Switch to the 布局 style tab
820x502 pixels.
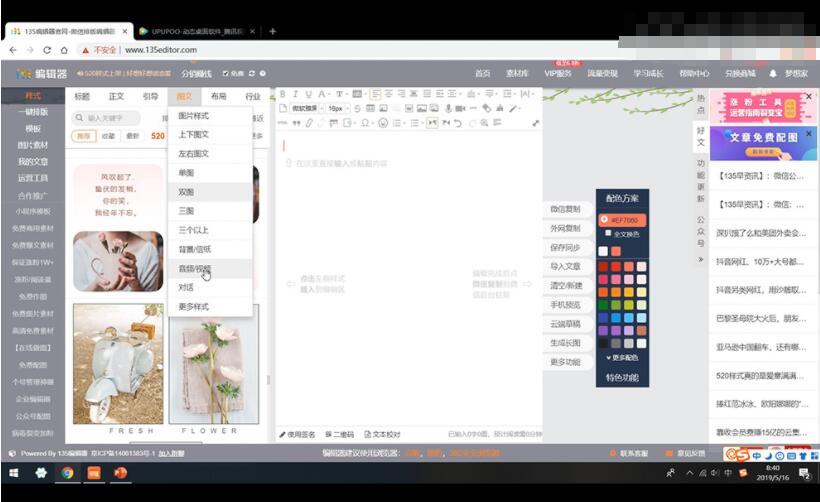click(219, 96)
